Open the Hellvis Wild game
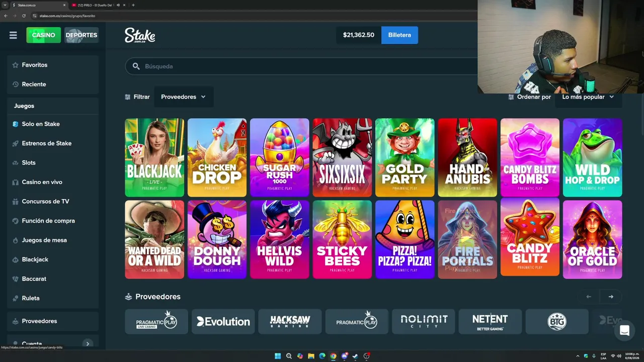644x362 pixels. coord(279,239)
